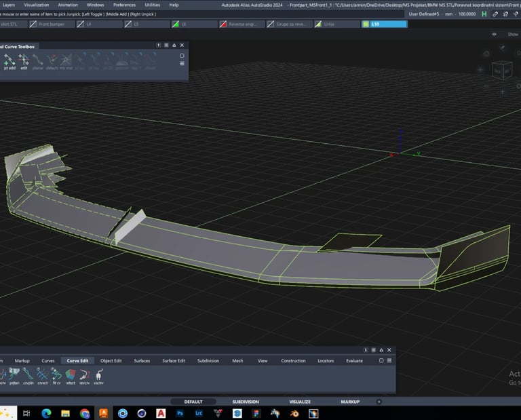Click the home view icon near ViewCube
This screenshot has height=420, width=521.
[x=486, y=54]
